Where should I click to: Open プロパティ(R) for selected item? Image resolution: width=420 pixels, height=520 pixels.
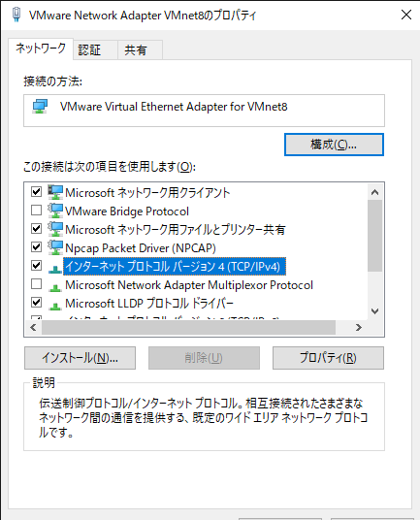[x=328, y=358]
